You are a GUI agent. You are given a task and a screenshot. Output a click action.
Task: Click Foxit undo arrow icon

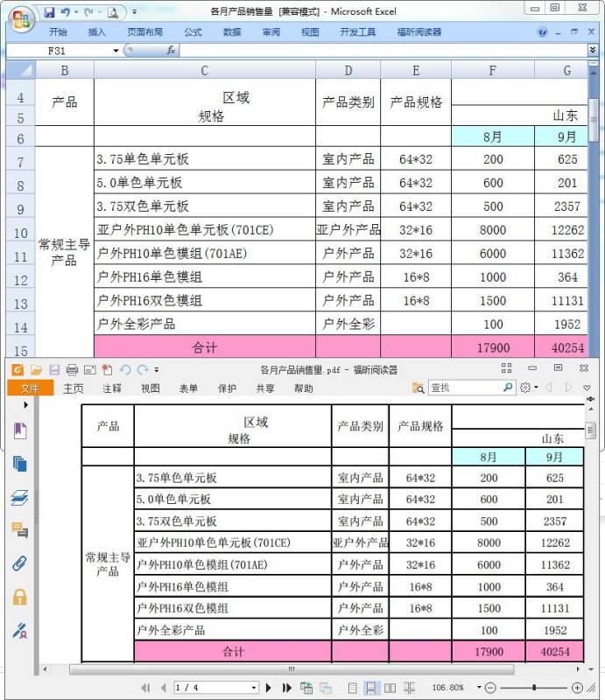[125, 369]
